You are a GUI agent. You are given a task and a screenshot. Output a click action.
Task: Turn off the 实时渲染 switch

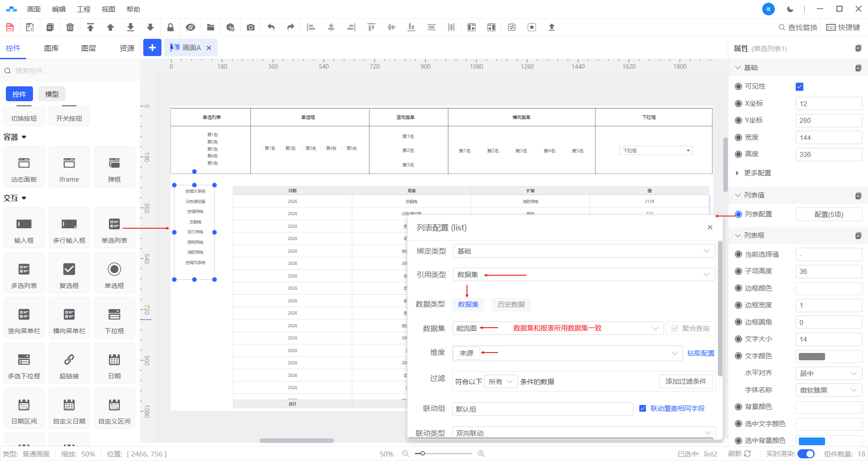(806, 454)
